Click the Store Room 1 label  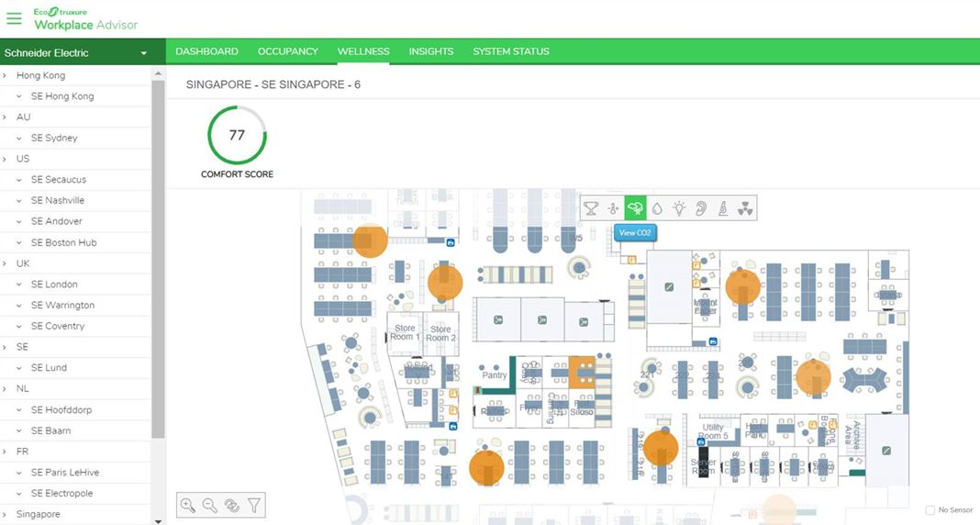(405, 332)
